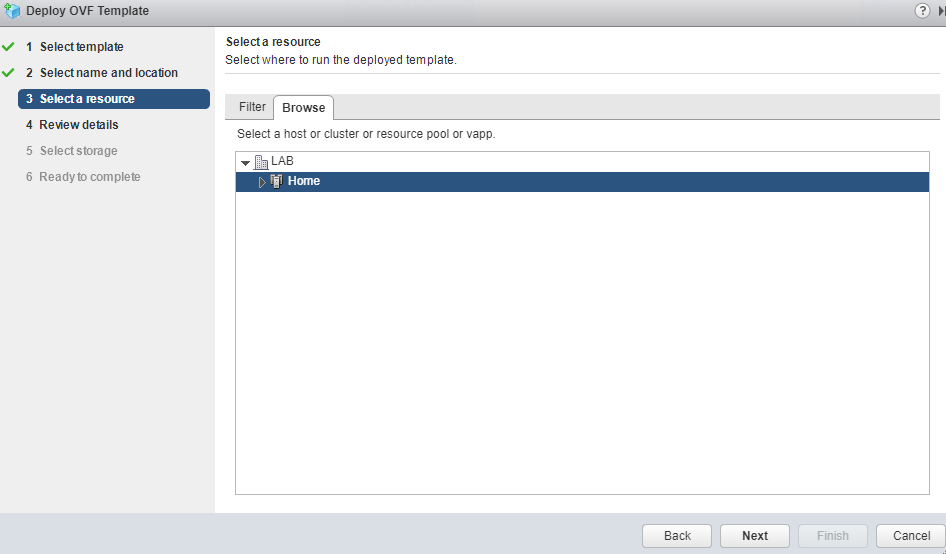Click the Home cluster icon
This screenshot has height=554, width=946.
(x=277, y=181)
